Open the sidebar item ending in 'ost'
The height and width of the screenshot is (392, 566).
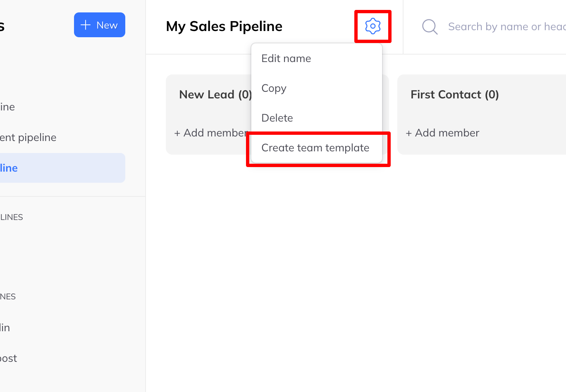(x=8, y=358)
